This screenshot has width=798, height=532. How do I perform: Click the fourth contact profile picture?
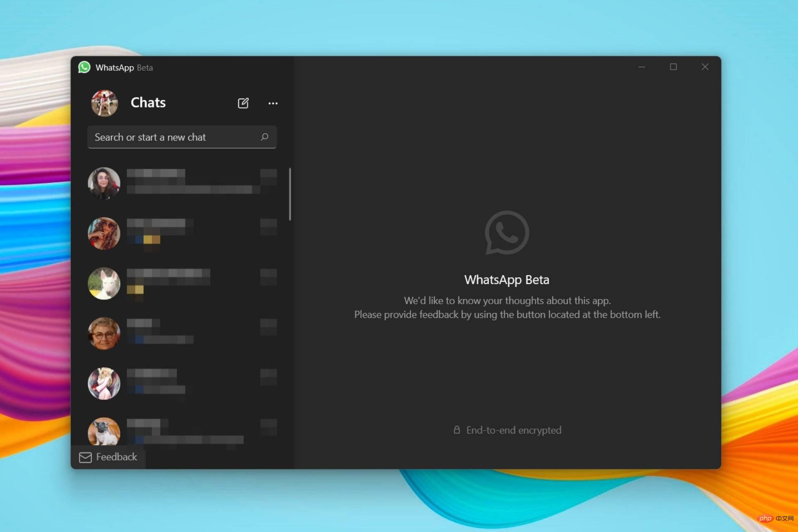104,332
